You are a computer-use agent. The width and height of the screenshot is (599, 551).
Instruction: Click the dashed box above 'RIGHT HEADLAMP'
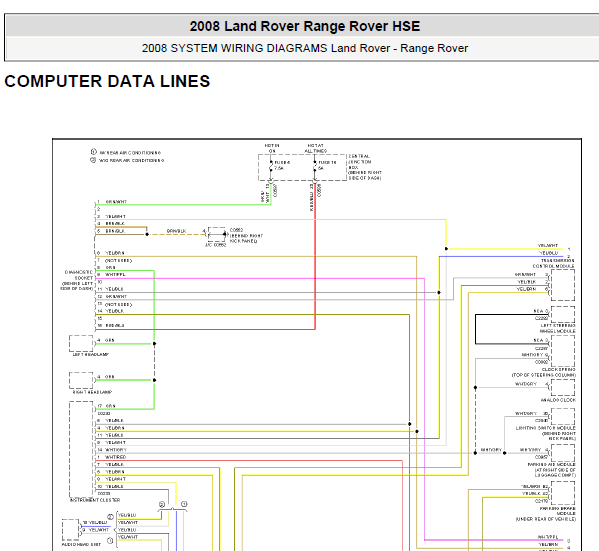click(81, 380)
